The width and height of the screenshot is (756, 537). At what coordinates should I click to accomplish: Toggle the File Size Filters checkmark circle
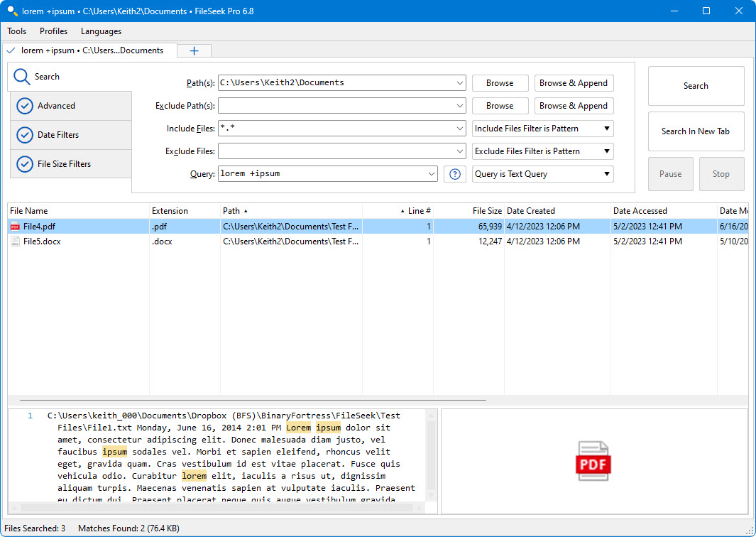(x=25, y=164)
